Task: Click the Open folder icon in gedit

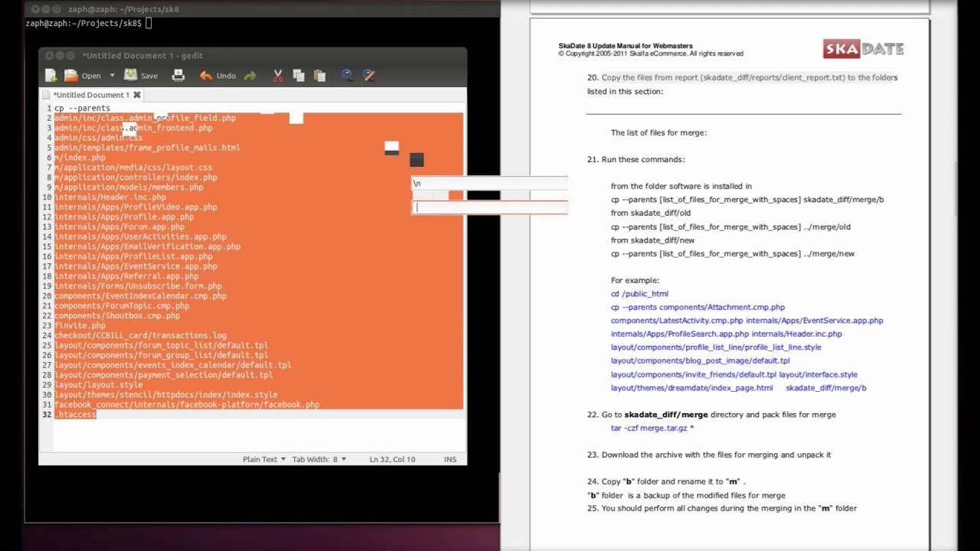Action: (x=71, y=75)
